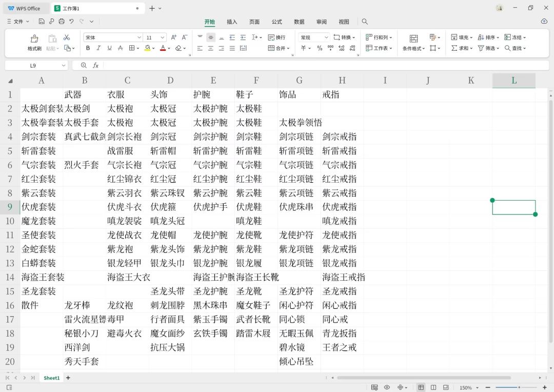Click the increase indent icon
Viewport: 554px width, 392px height.
[243, 37]
